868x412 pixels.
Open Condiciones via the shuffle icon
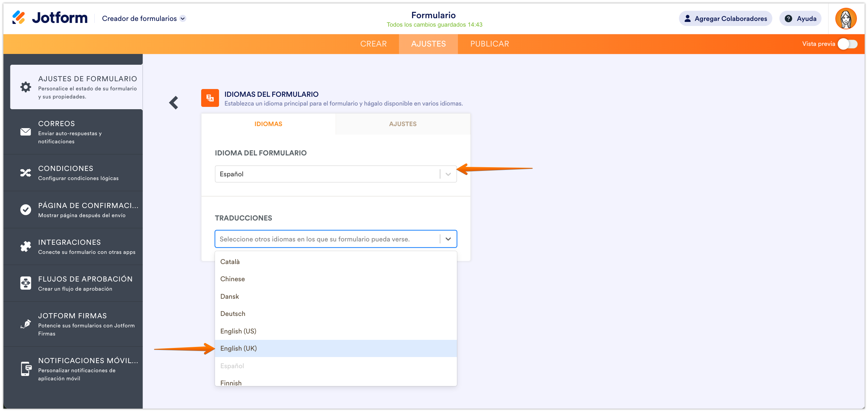click(x=26, y=173)
